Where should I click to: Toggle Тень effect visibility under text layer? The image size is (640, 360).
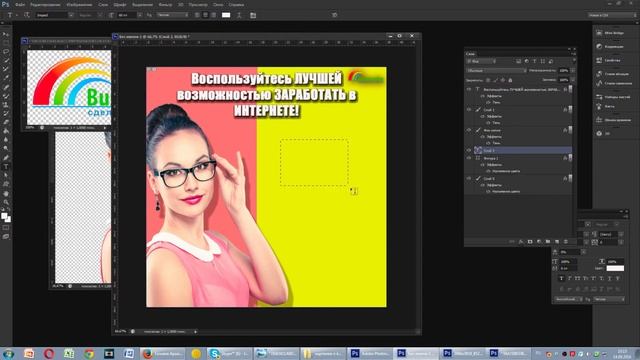(488, 102)
